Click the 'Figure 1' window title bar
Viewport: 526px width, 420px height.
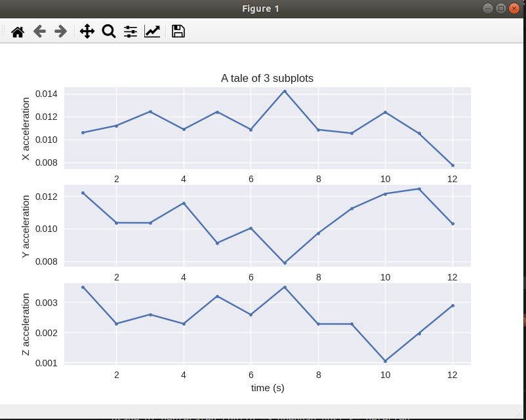tap(260, 9)
